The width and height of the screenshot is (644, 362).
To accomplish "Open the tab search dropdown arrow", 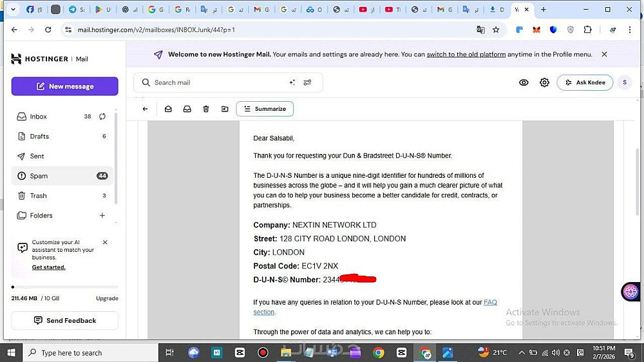I will pyautogui.click(x=13, y=10).
